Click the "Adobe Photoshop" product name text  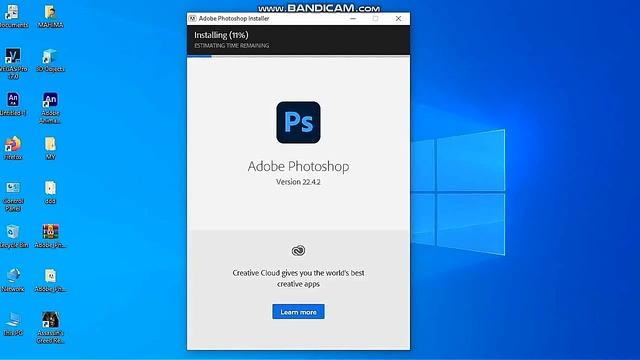pos(298,167)
